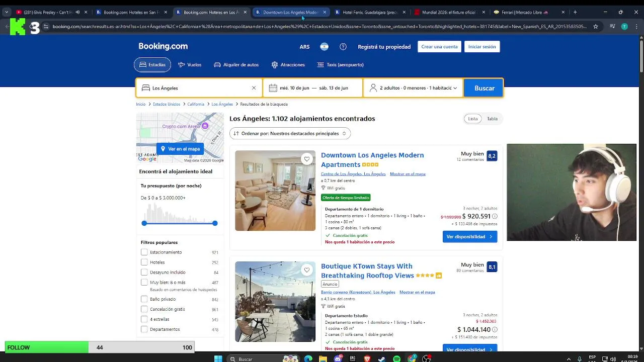Change language via the Argentina flag icon
This screenshot has height=362, width=644.
click(x=325, y=47)
